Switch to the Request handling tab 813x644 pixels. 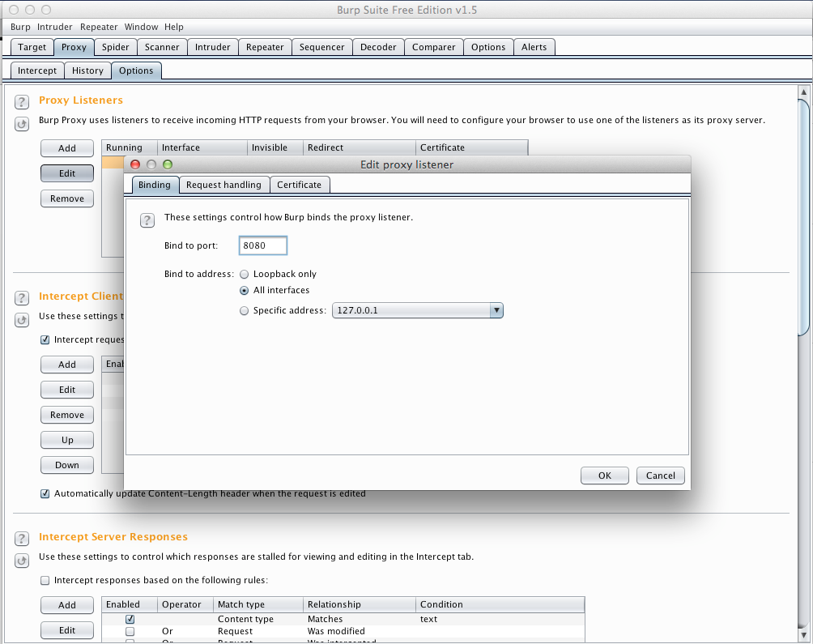point(223,185)
